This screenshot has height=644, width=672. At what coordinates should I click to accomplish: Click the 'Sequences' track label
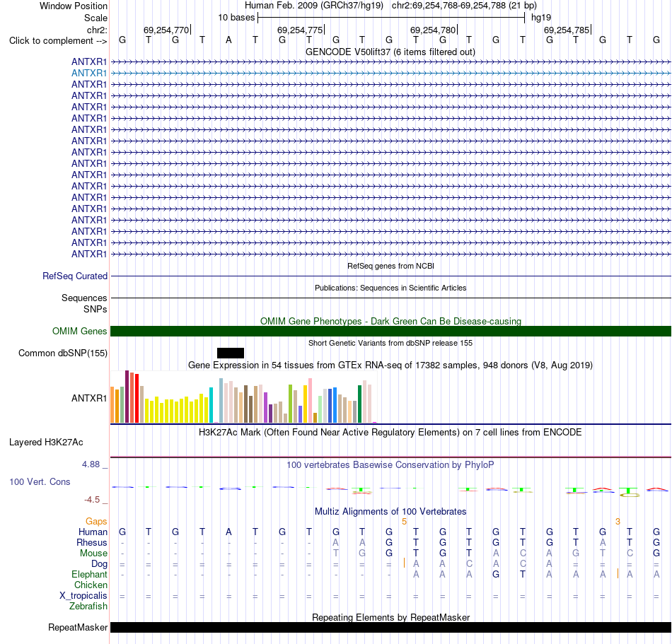pos(84,298)
